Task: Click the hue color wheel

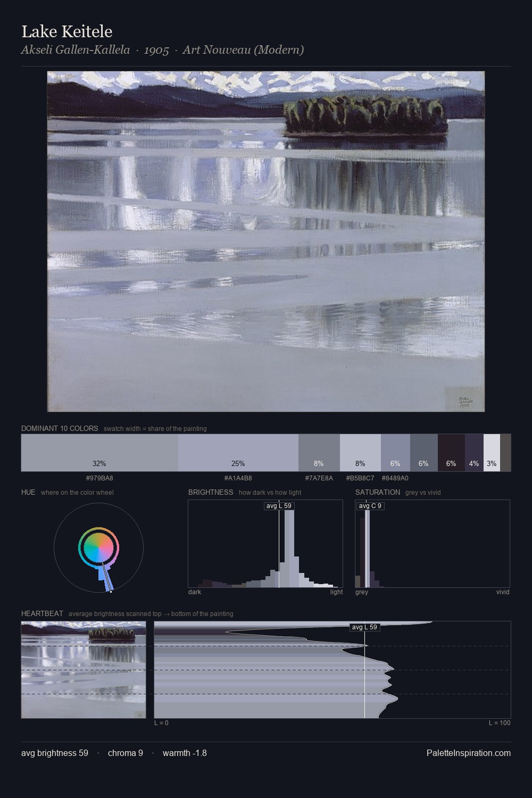Action: coord(98,547)
